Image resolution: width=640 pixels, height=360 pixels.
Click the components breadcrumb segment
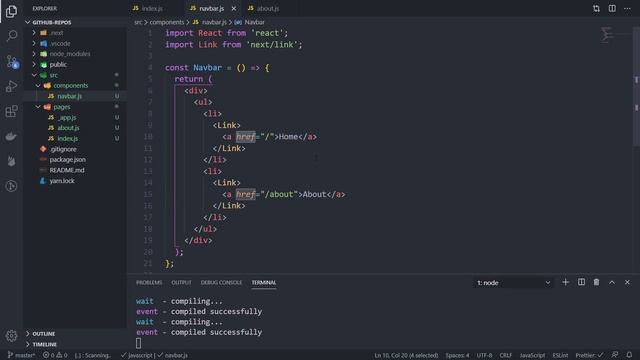click(x=167, y=22)
